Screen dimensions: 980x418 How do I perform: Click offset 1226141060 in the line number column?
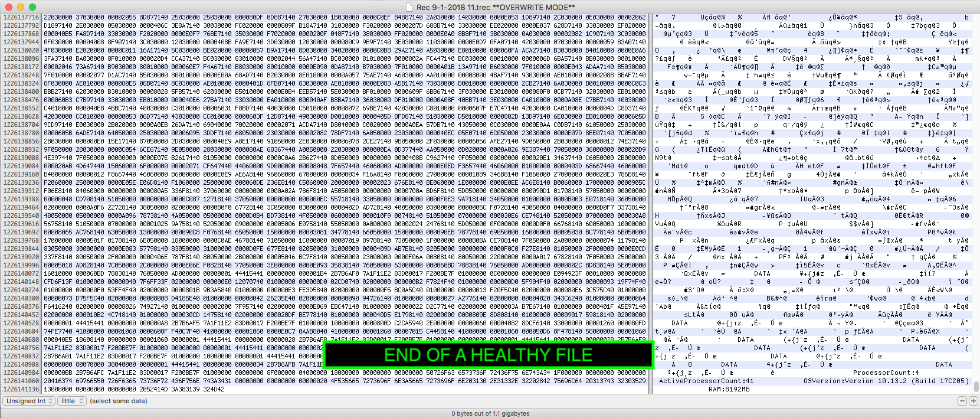21,381
